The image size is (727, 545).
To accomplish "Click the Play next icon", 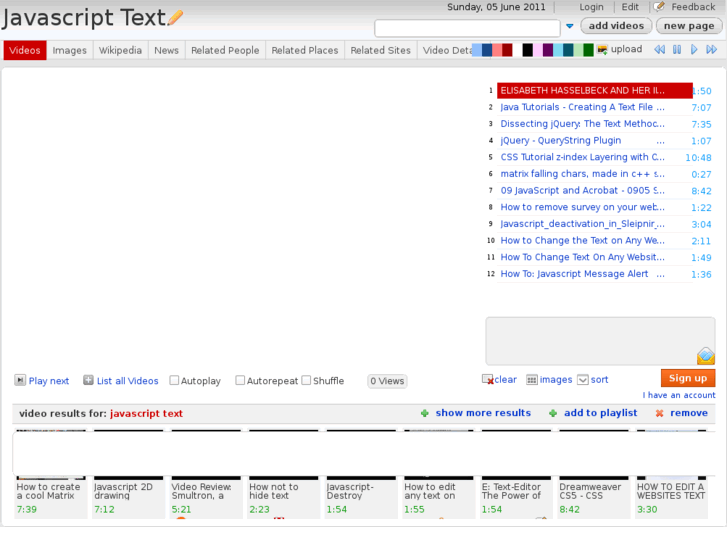I will 20,380.
